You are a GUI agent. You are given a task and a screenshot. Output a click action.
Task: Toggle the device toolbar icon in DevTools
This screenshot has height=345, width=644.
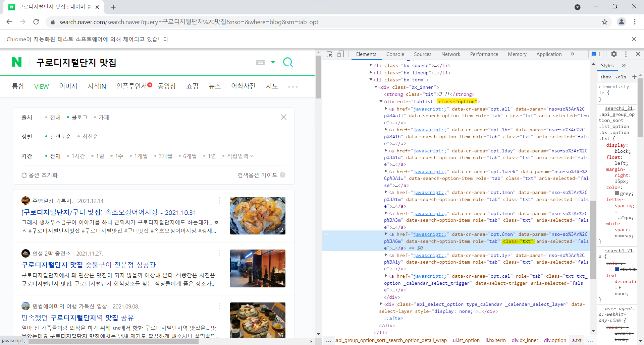click(x=340, y=54)
